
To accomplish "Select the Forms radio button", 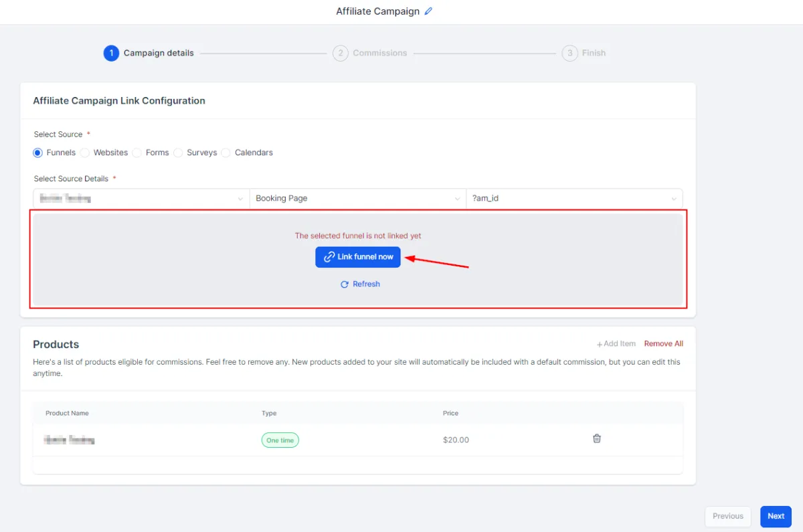I will (137, 153).
